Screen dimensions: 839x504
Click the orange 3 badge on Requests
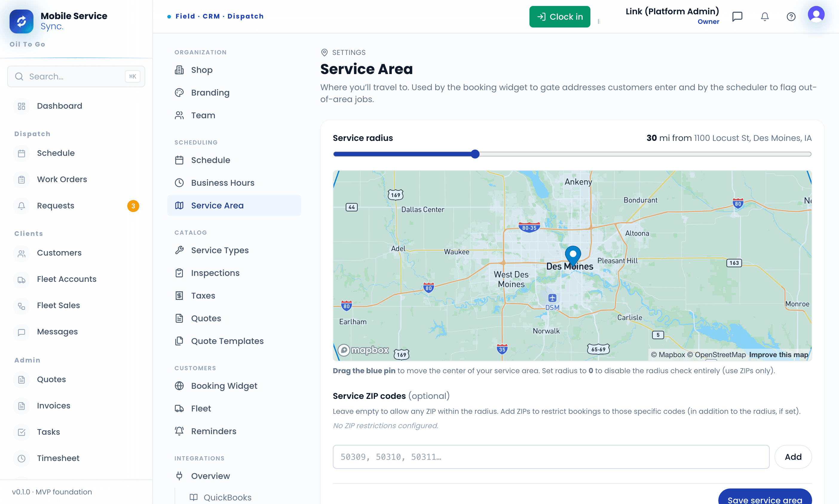(x=133, y=206)
